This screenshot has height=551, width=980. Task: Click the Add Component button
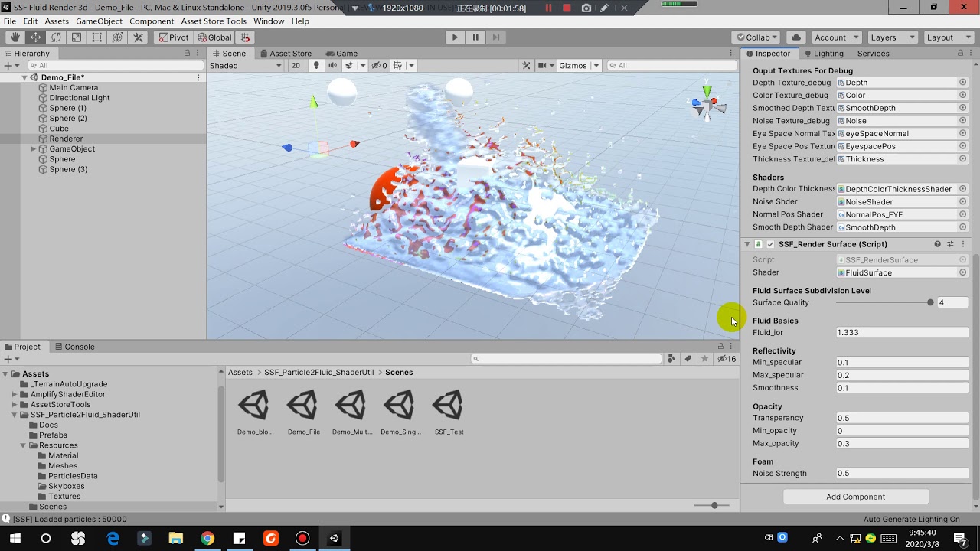[855, 497]
